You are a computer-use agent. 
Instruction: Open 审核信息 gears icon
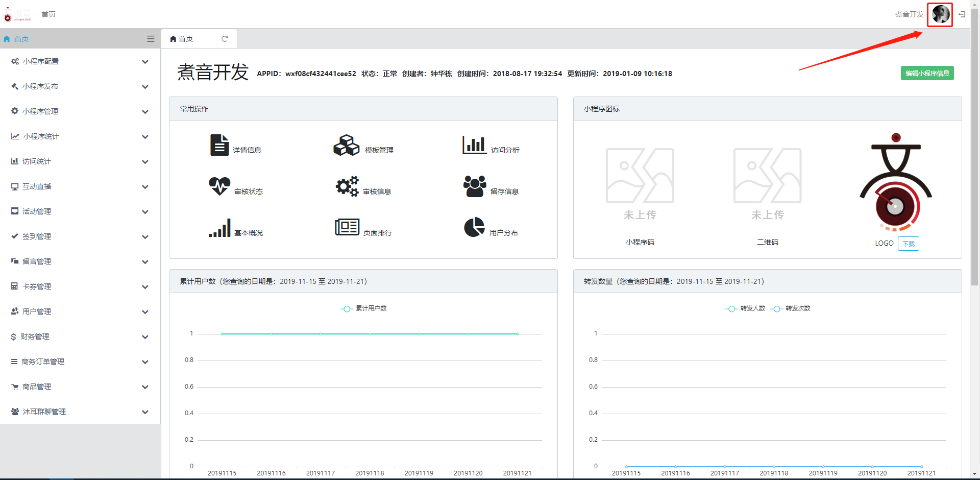tap(347, 186)
